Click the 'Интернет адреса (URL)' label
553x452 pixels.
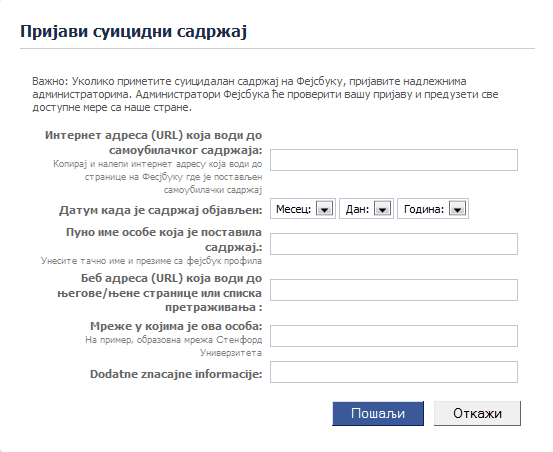click(153, 143)
